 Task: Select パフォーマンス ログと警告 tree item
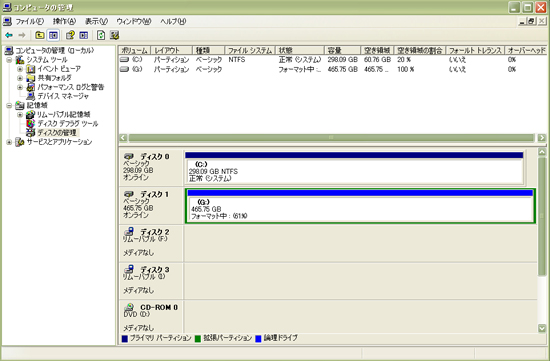pos(71,87)
